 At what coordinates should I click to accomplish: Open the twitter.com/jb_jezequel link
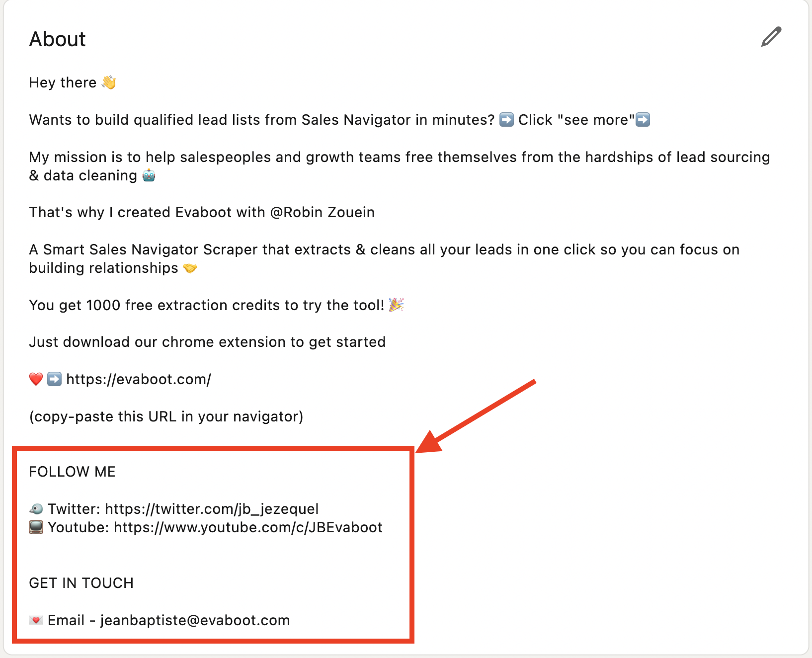(212, 509)
